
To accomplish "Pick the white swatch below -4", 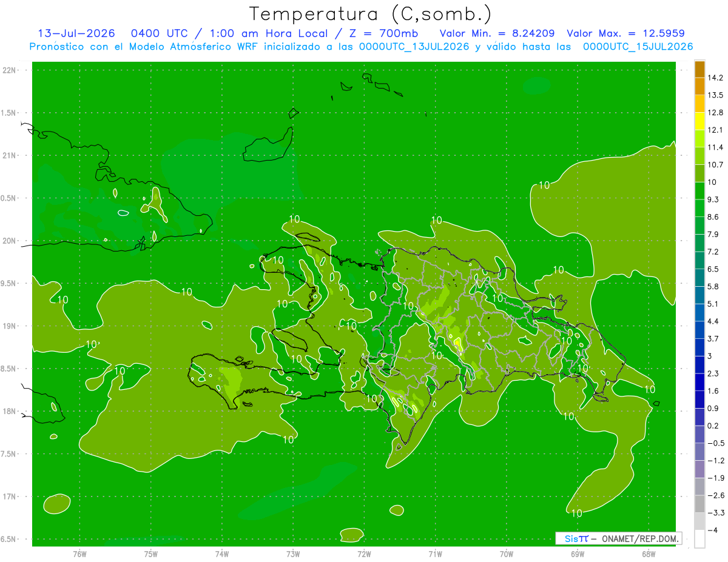I will (x=699, y=539).
